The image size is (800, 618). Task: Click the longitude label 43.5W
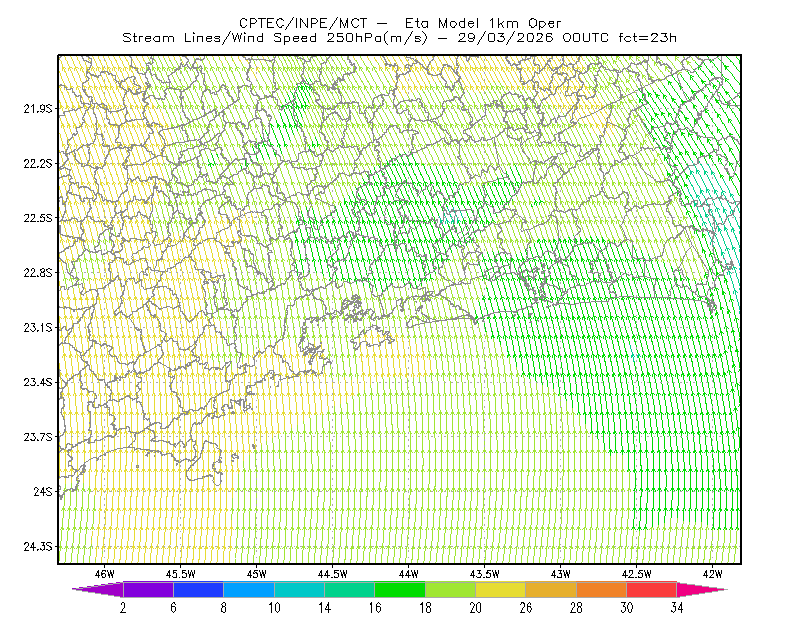pos(485,574)
